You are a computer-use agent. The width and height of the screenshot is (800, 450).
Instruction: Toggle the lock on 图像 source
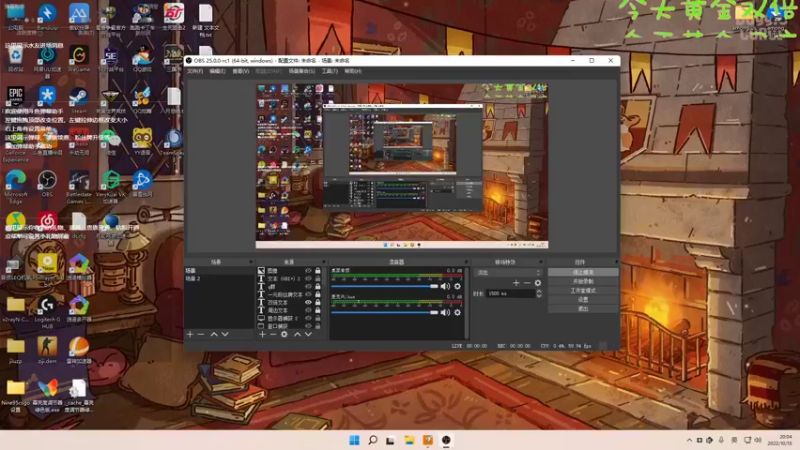pyautogui.click(x=318, y=271)
